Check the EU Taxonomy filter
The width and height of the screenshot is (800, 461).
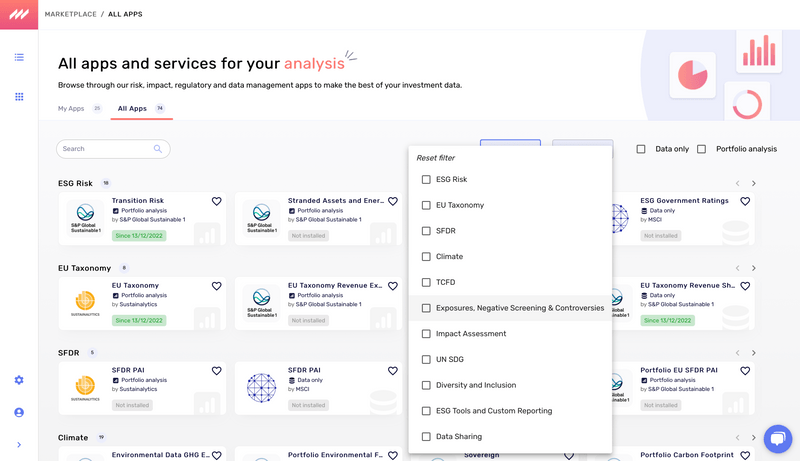coord(426,205)
